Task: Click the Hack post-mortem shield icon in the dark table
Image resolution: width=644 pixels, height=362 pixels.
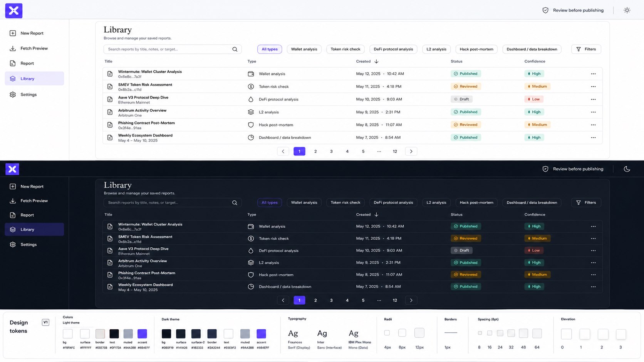Action: pyautogui.click(x=251, y=275)
